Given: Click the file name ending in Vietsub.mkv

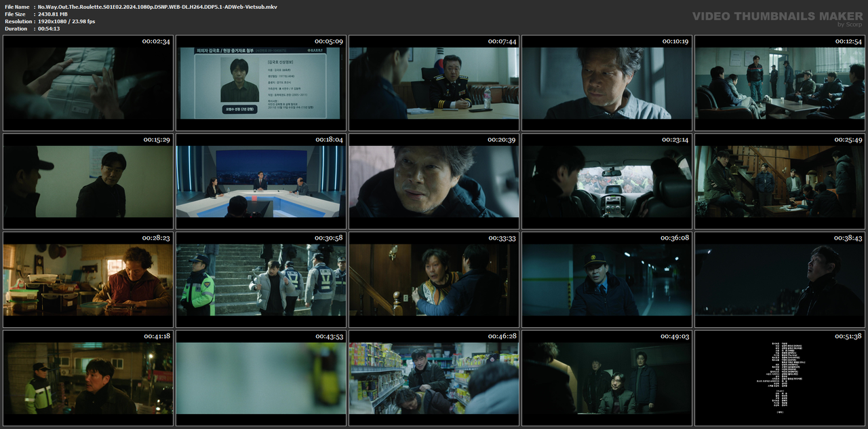Looking at the screenshot, I should (157, 6).
